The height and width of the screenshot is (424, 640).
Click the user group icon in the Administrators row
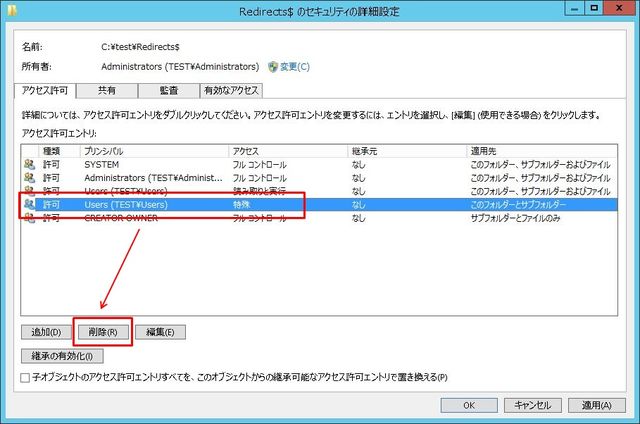pos(29,178)
